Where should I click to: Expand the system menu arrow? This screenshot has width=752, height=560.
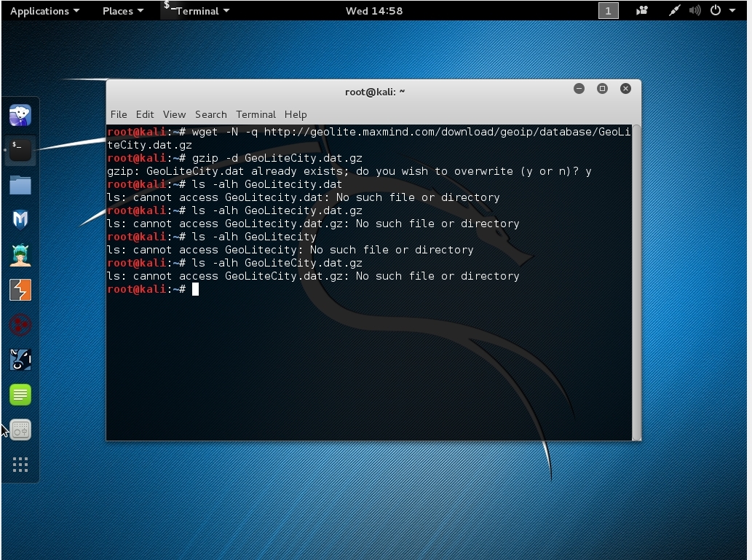coord(732,10)
